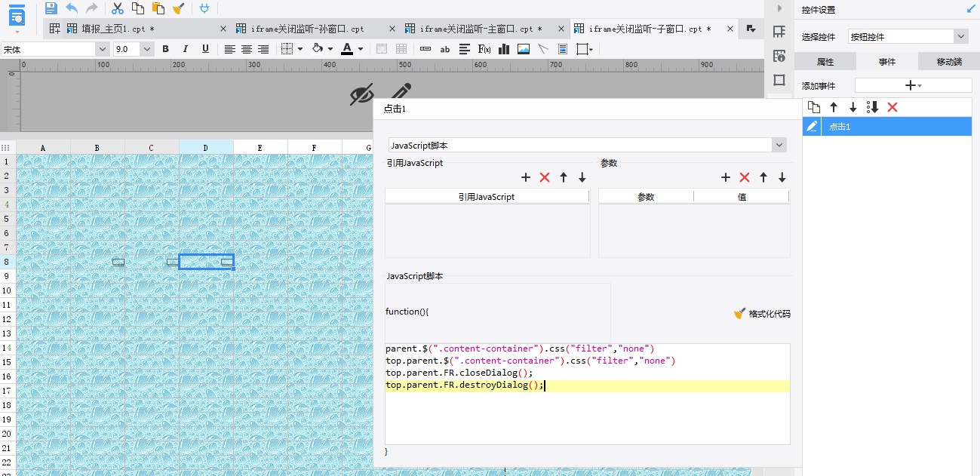Insert an image element

tap(524, 49)
